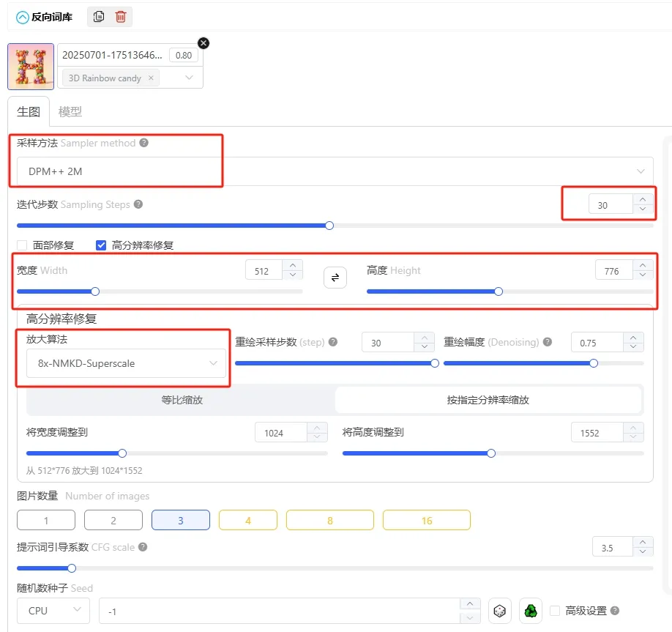Click the 重绘幅度 Denoising slider handle
The width and height of the screenshot is (672, 632).
click(594, 363)
